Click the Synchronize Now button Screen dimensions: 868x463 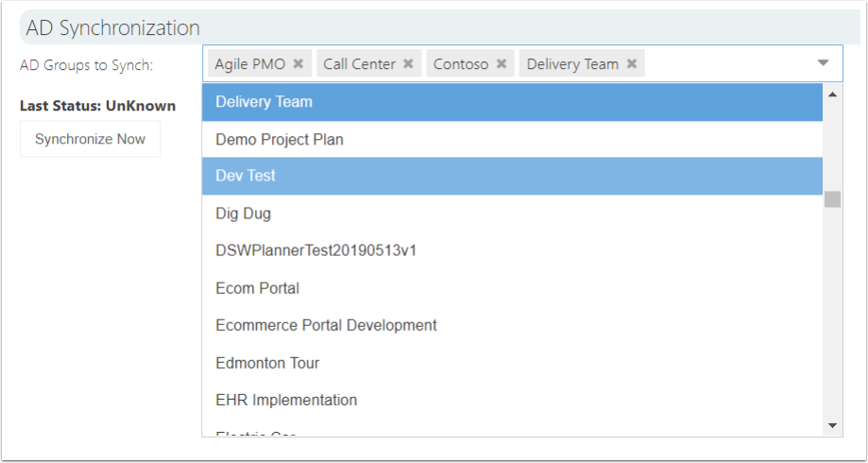(91, 139)
